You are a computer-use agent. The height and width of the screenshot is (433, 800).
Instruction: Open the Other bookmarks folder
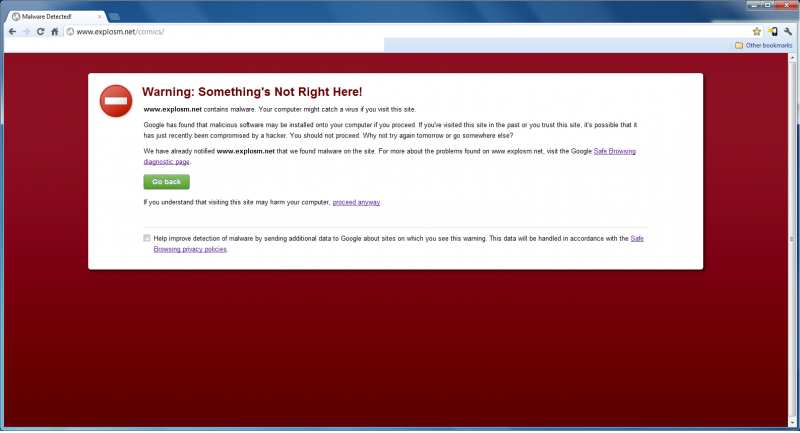click(x=764, y=45)
